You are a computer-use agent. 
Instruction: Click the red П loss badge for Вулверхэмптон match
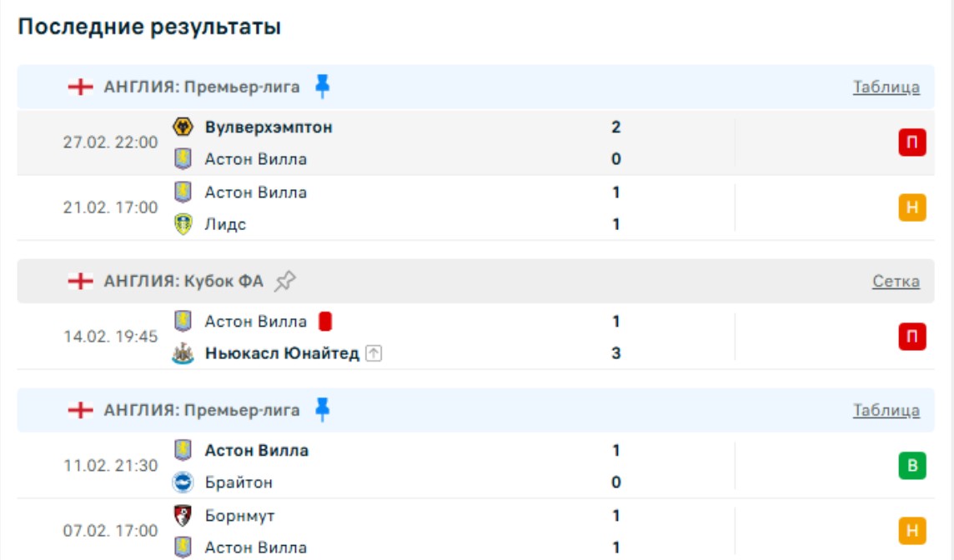coord(912,143)
